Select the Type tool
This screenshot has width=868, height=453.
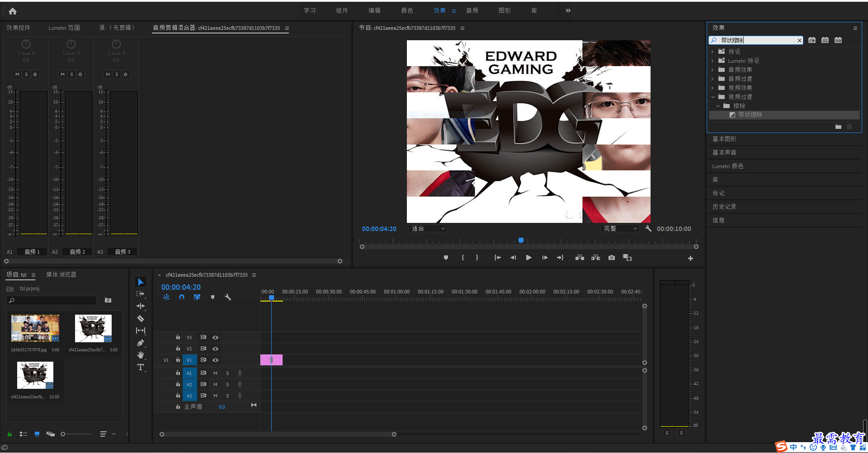coord(141,367)
